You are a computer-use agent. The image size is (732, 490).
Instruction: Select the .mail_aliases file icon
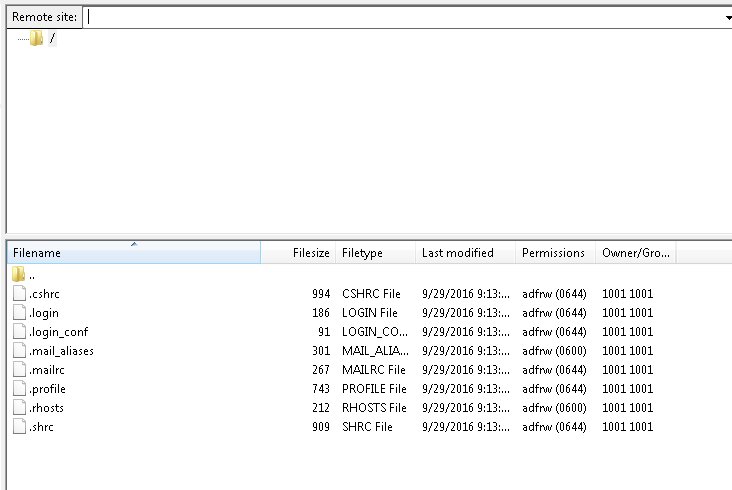click(x=19, y=350)
